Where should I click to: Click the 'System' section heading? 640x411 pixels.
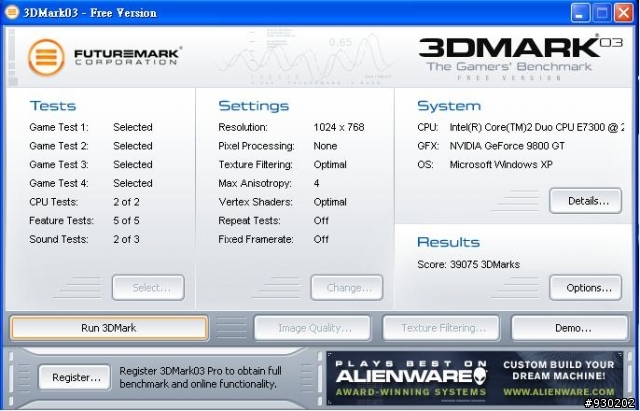(449, 106)
